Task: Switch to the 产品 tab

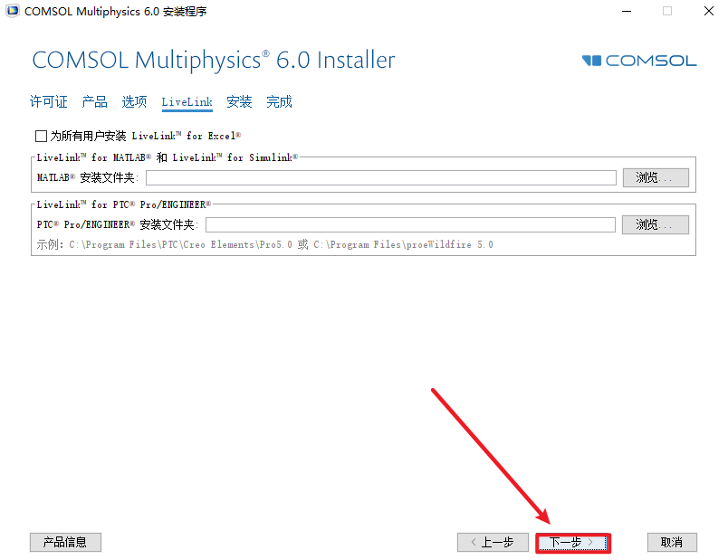Action: point(95,101)
